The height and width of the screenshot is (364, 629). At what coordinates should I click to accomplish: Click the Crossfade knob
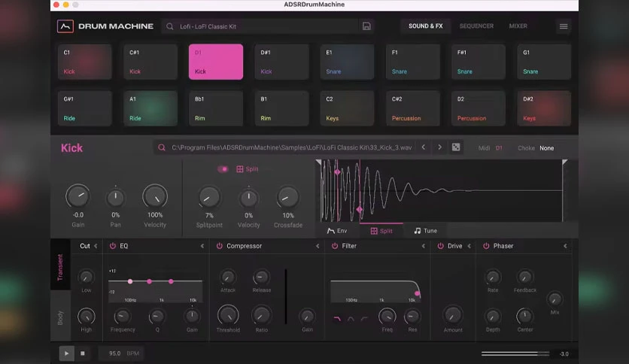(x=287, y=197)
